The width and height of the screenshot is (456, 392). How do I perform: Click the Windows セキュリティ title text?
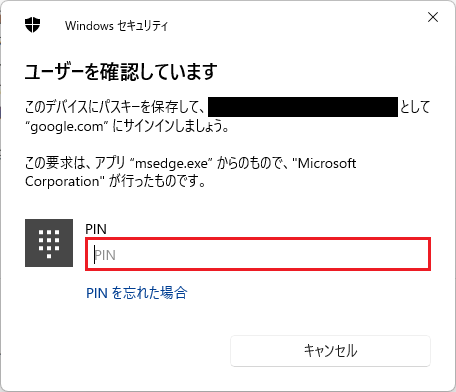tap(117, 26)
